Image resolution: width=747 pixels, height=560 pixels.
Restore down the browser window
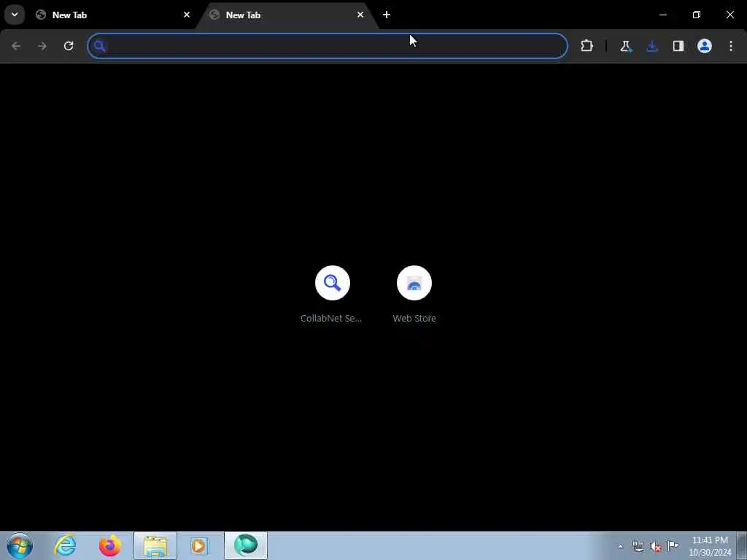(697, 15)
